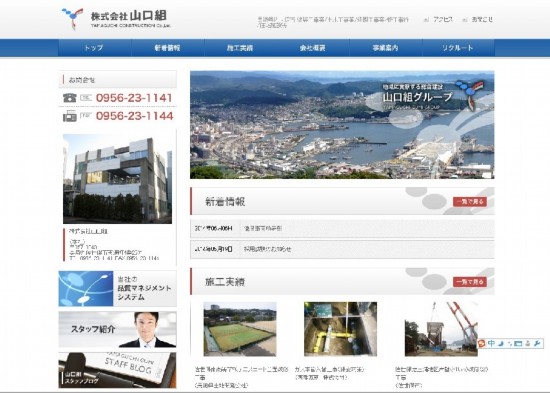Open the 品質マネジメントシステム banner
Viewport: 550px width, 393px height.
click(118, 288)
